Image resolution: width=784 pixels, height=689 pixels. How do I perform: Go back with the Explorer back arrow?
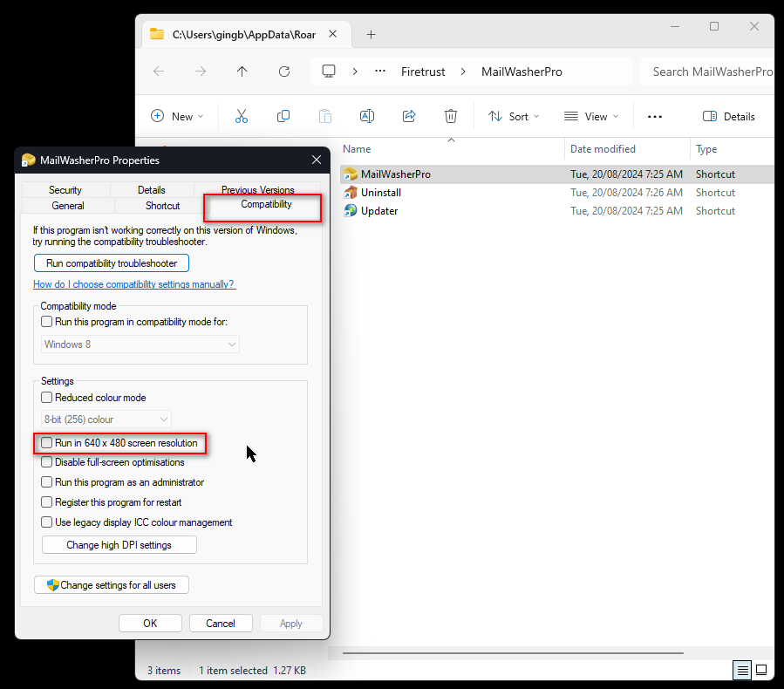(159, 72)
